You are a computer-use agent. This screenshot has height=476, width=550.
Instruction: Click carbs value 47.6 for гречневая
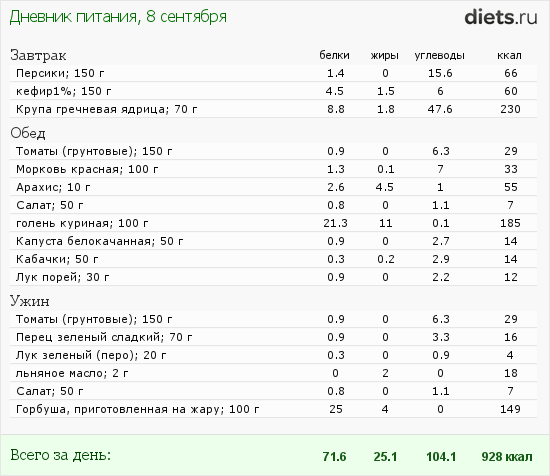pos(440,109)
